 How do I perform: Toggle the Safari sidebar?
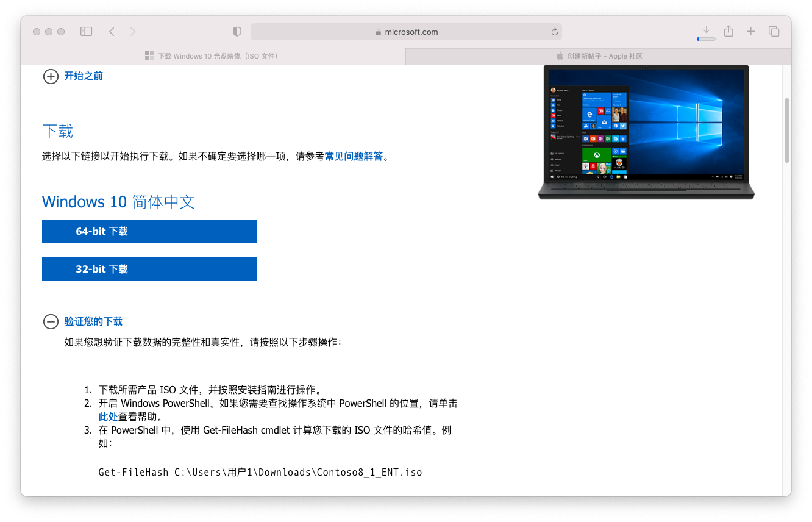coord(86,32)
